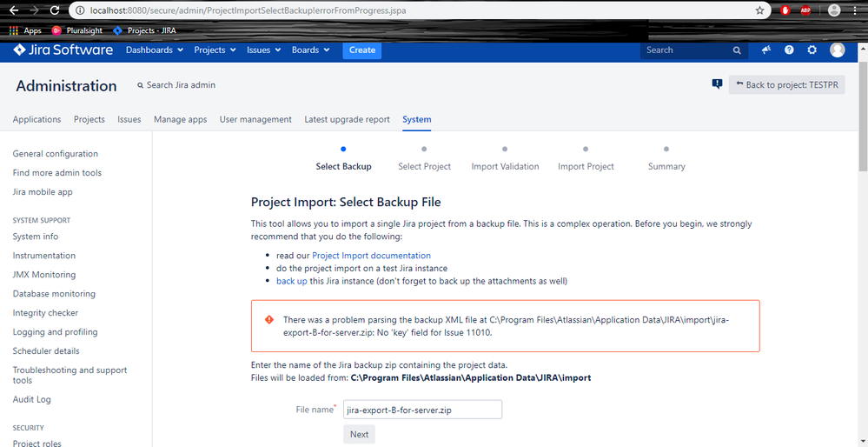The height and width of the screenshot is (447, 868).
Task: Open Chrome's three-dot menu
Action: point(855,10)
